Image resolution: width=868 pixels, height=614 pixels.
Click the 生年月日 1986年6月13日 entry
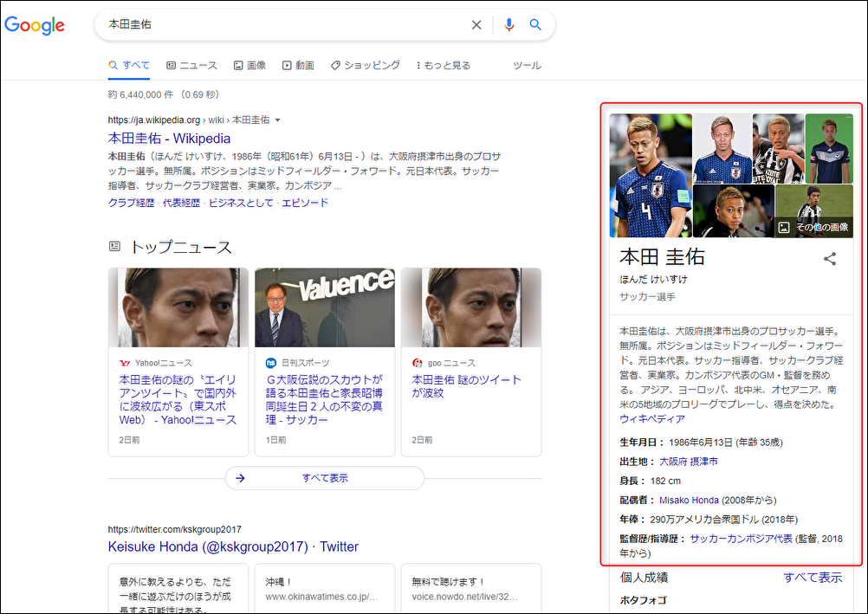click(x=702, y=443)
